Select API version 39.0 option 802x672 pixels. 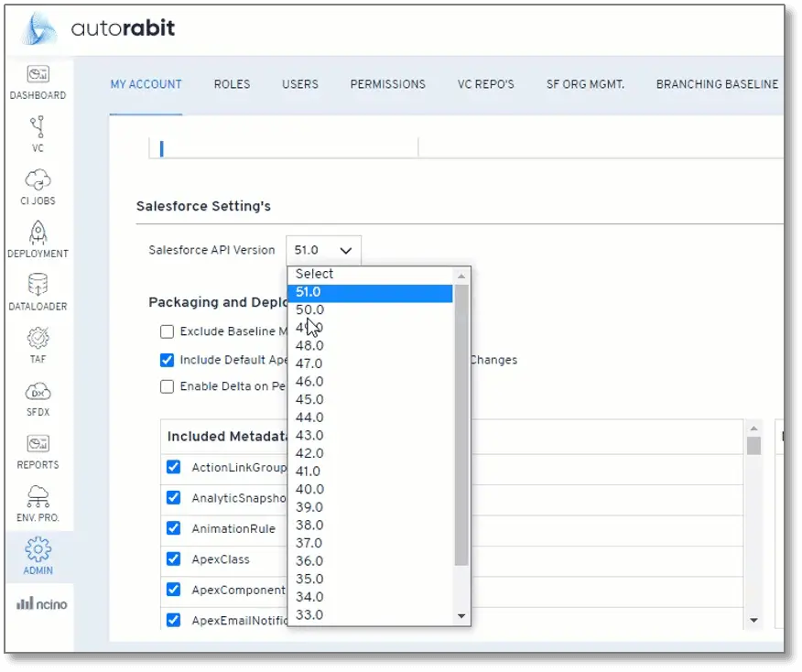tap(370, 507)
